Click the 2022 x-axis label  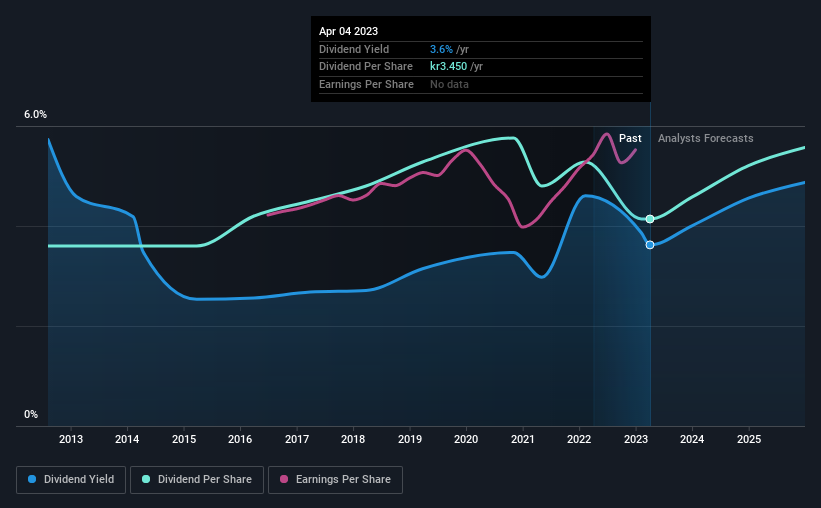(579, 439)
